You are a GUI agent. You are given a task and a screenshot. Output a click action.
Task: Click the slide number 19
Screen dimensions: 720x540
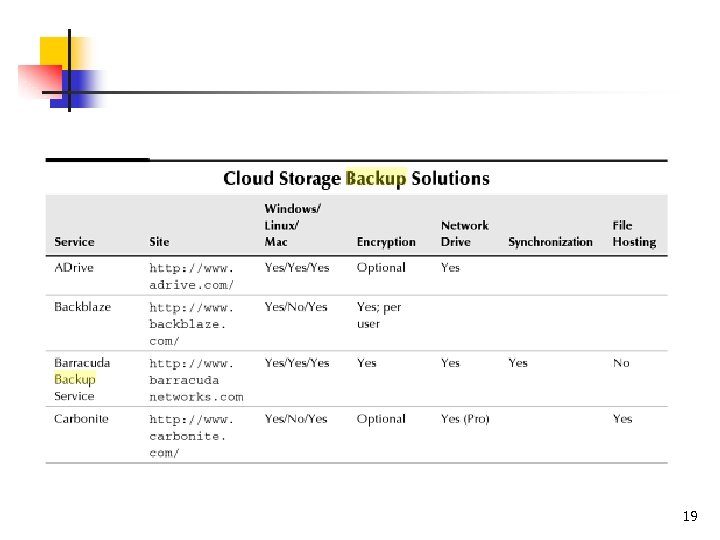pos(690,517)
